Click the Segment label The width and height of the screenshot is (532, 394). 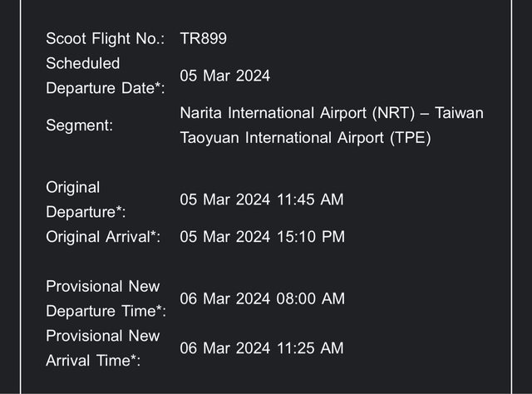click(x=79, y=126)
